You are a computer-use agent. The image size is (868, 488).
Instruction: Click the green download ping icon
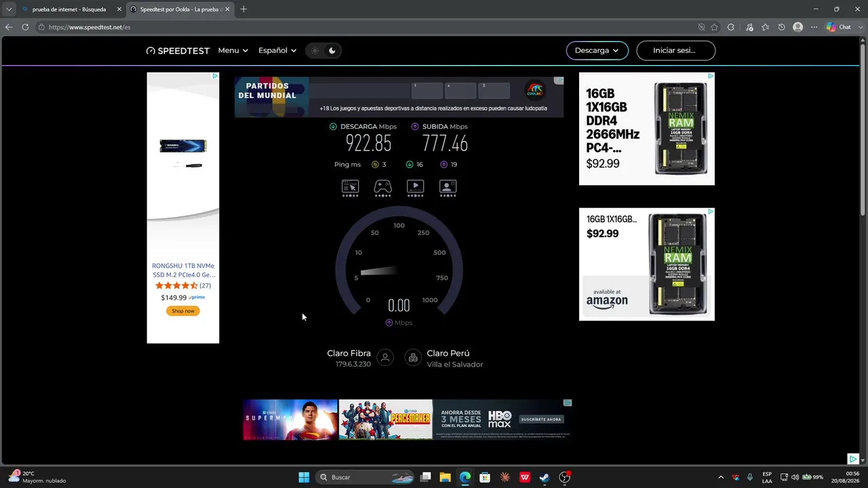tap(410, 165)
